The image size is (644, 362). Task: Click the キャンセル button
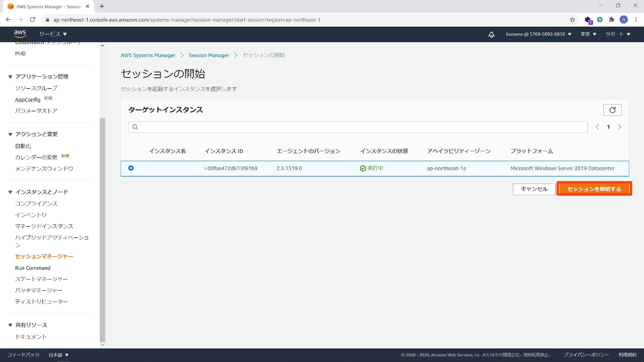tap(534, 189)
